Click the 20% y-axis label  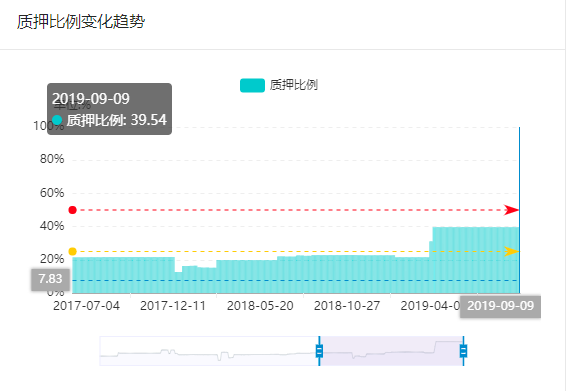click(52, 259)
